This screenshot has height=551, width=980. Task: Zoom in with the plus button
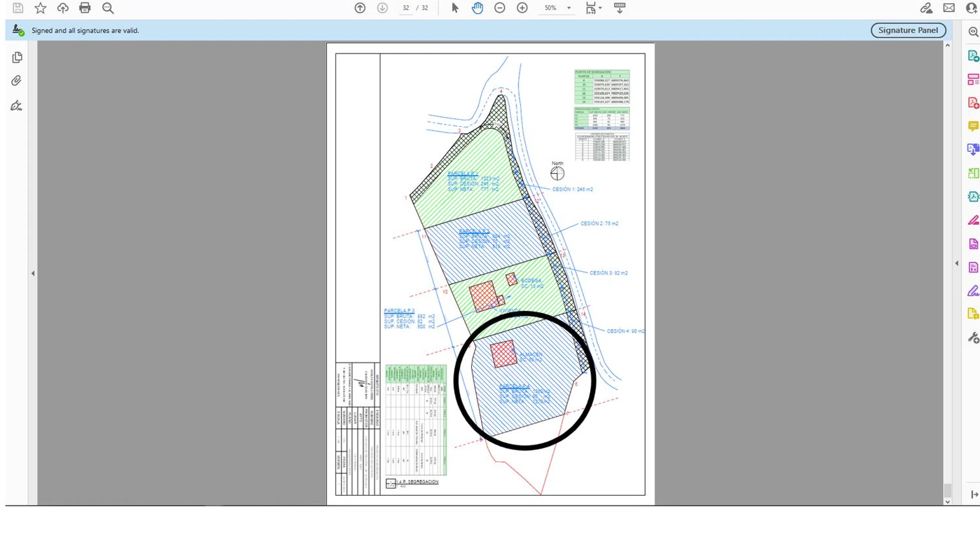[522, 8]
